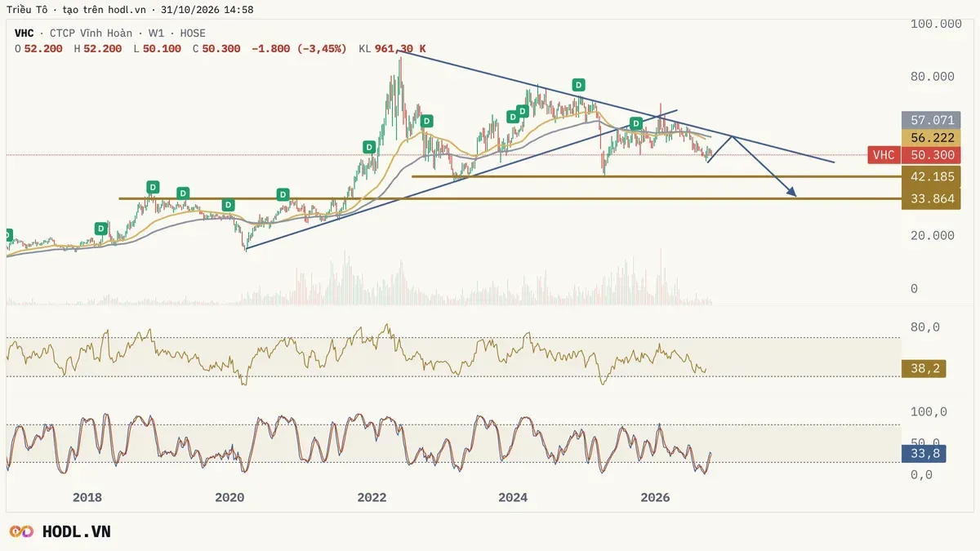Click the stochastic panel 100,0 axis label

(929, 411)
